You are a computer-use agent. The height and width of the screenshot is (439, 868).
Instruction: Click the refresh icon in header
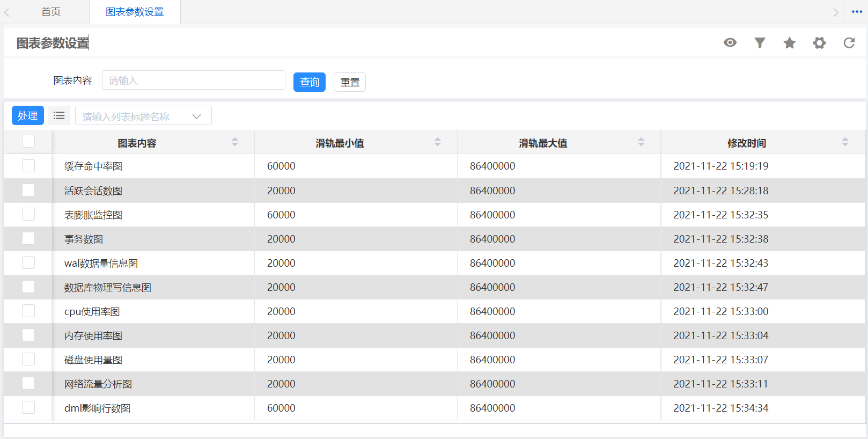[849, 42]
